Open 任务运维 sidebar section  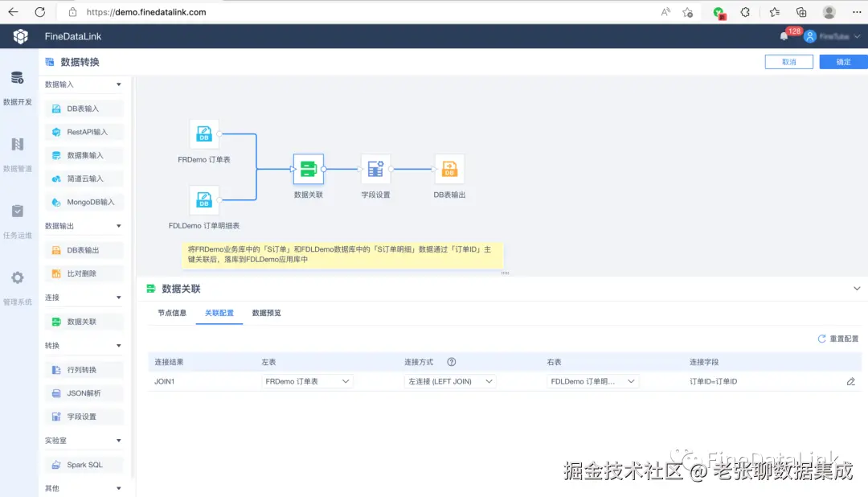click(18, 222)
